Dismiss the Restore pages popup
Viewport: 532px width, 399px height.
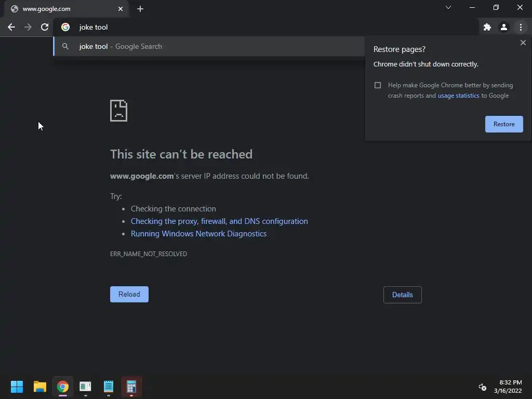point(523,43)
